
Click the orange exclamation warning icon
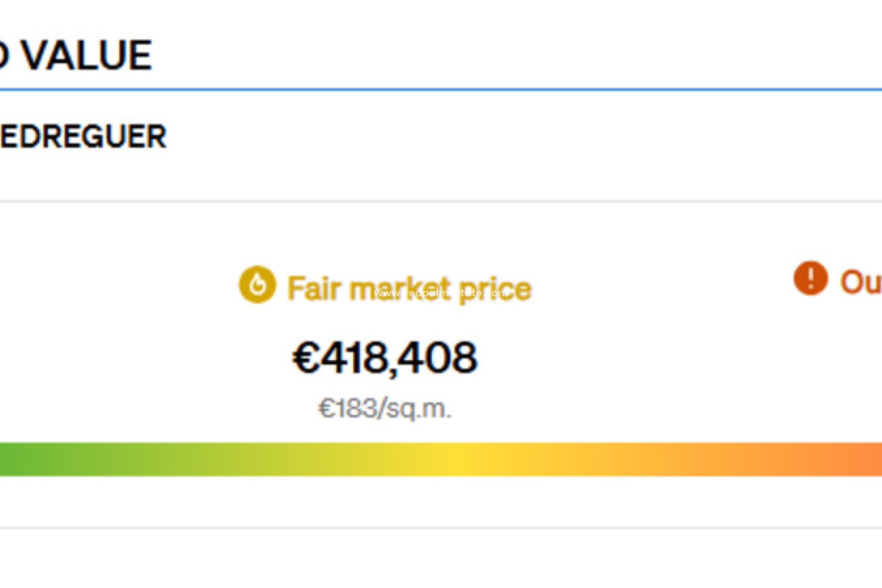click(810, 278)
